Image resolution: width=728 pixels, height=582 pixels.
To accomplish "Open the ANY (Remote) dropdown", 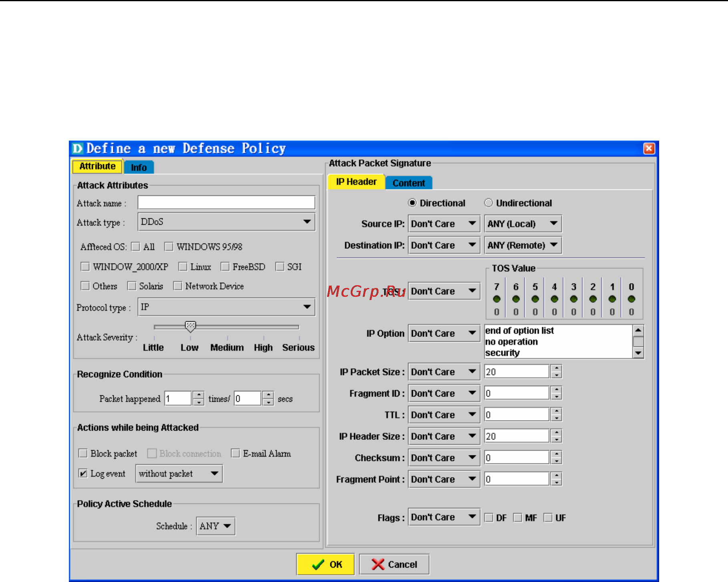I will 523,245.
